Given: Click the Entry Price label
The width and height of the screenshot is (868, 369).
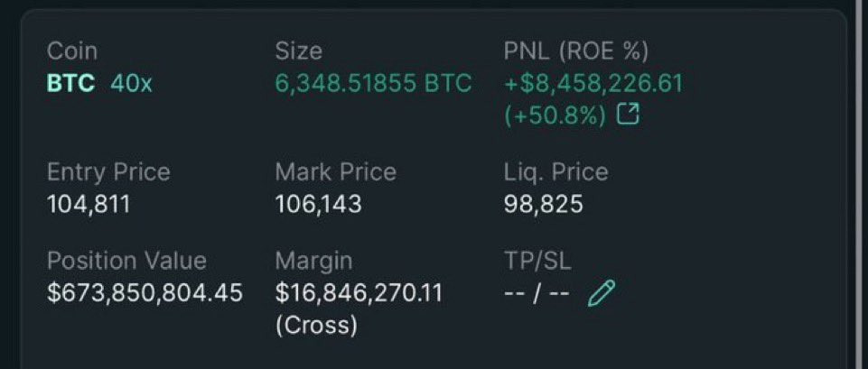Looking at the screenshot, I should point(108,172).
